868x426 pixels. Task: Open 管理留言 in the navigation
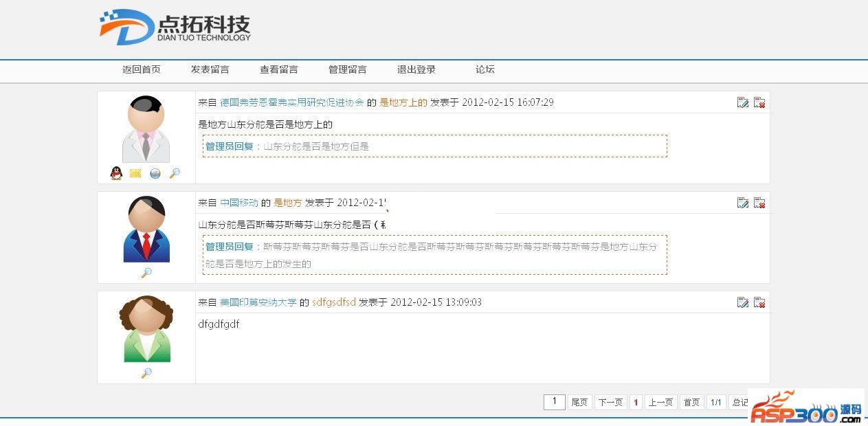348,69
